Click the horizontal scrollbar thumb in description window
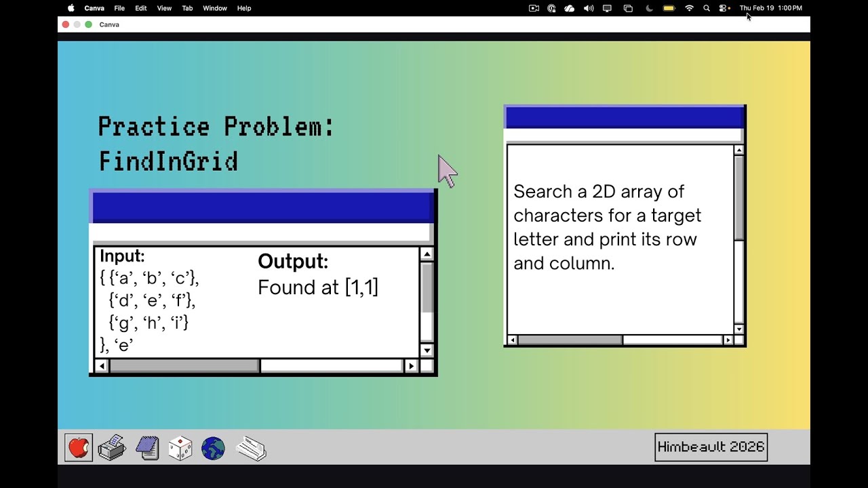Viewport: 868px width, 488px height. 570,340
